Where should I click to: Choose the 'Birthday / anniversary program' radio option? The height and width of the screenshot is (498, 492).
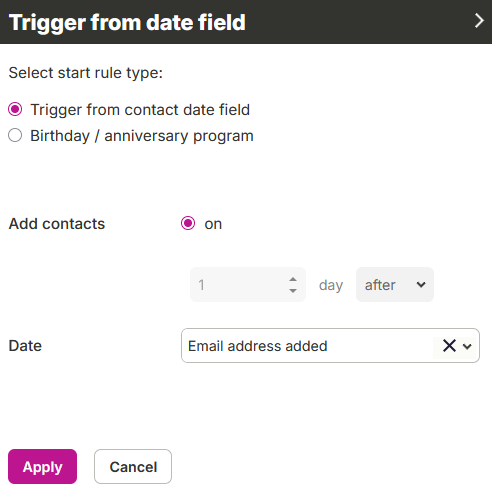click(15, 135)
